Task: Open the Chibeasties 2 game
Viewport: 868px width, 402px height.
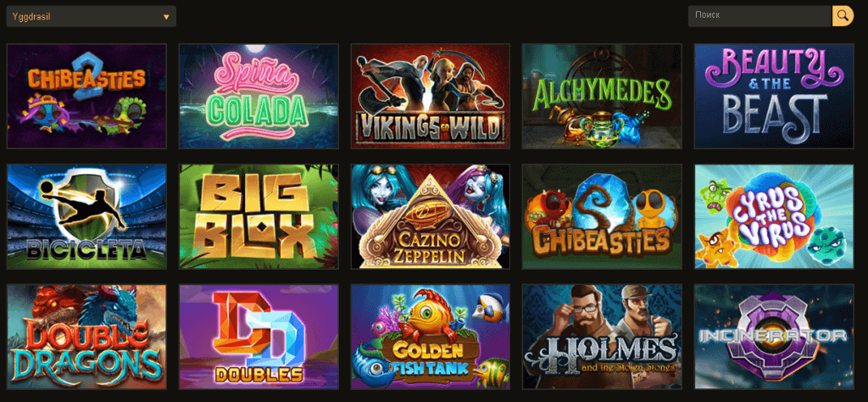Action: pyautogui.click(x=86, y=97)
